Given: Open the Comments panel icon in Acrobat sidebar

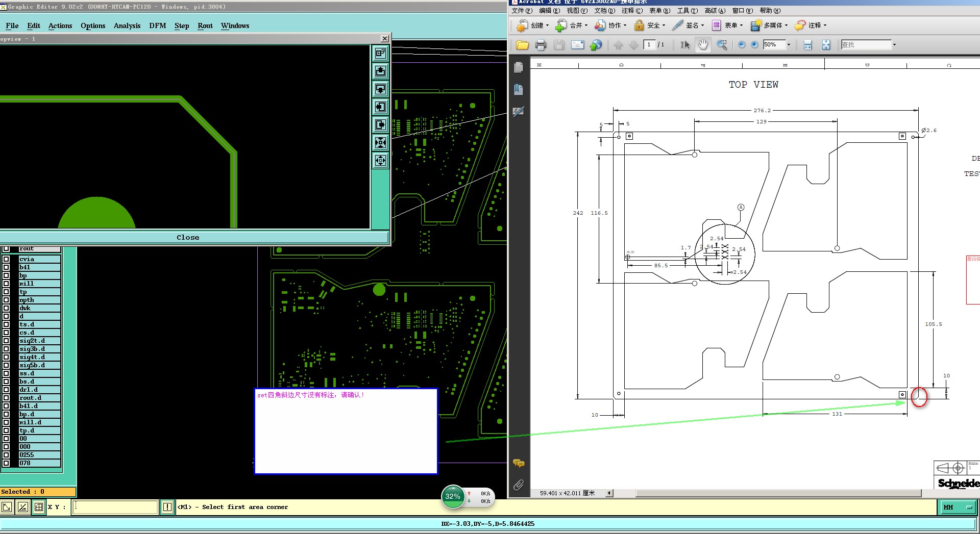Looking at the screenshot, I should tap(519, 463).
